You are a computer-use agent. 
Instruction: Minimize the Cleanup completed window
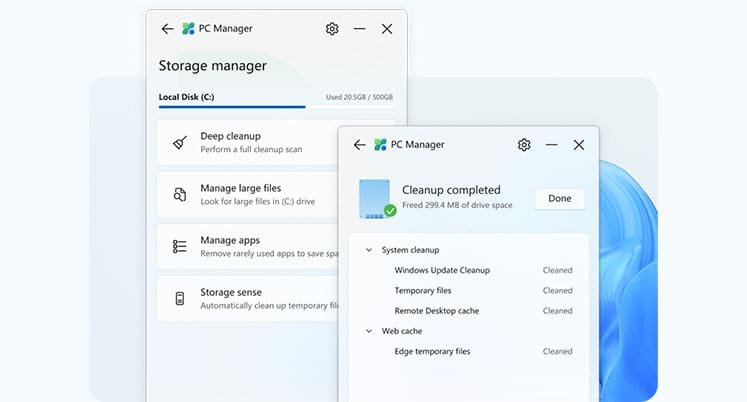point(552,145)
